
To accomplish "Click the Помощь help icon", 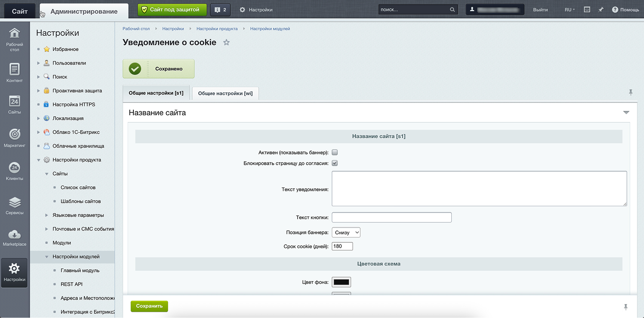I will 615,10.
